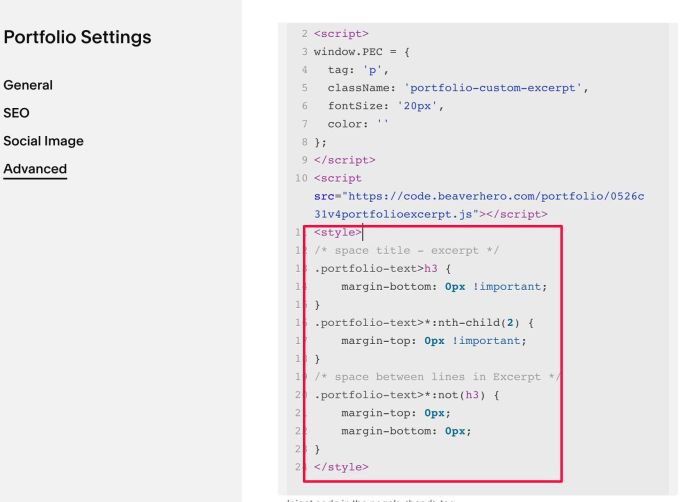Place cursor on the opening script tag line

(x=341, y=34)
